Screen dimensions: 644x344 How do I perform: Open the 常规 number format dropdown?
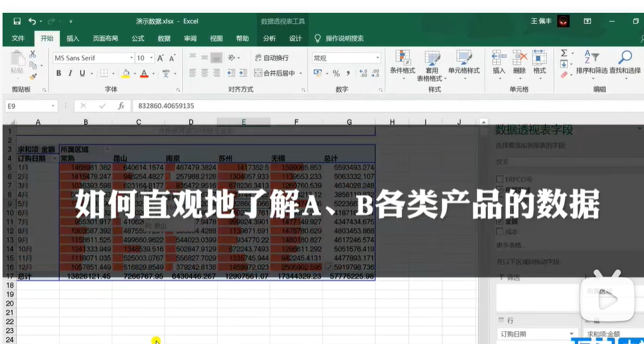tap(377, 58)
